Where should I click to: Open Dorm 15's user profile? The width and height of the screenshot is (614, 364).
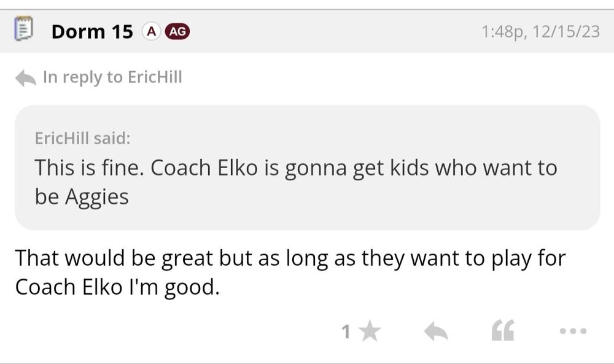[x=91, y=31]
